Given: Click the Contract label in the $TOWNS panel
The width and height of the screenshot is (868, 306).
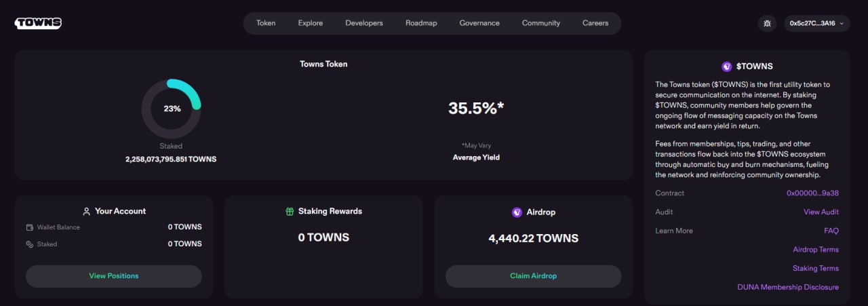Looking at the screenshot, I should click(670, 193).
